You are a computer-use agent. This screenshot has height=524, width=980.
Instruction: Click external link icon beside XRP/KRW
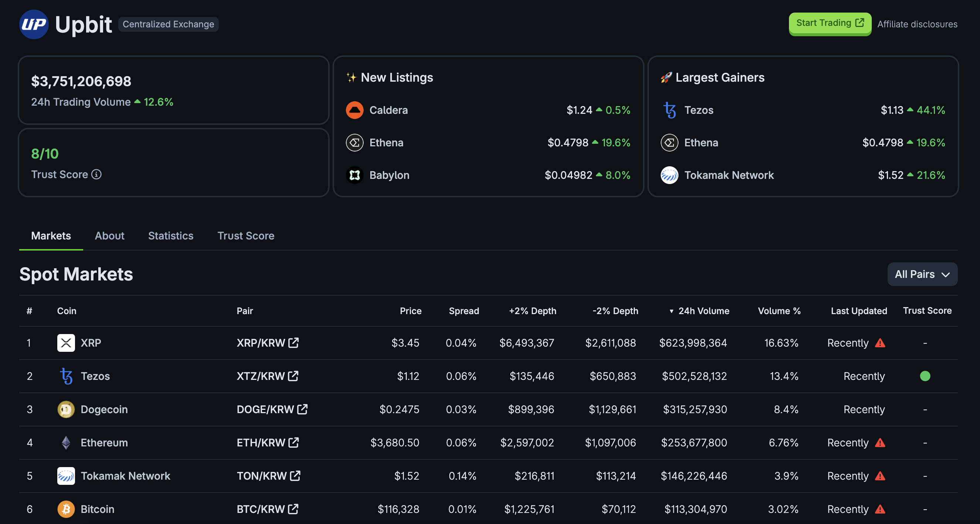[294, 343]
